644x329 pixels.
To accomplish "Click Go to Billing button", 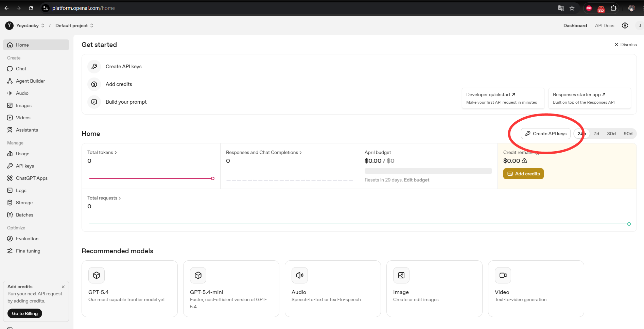I will coord(25,313).
